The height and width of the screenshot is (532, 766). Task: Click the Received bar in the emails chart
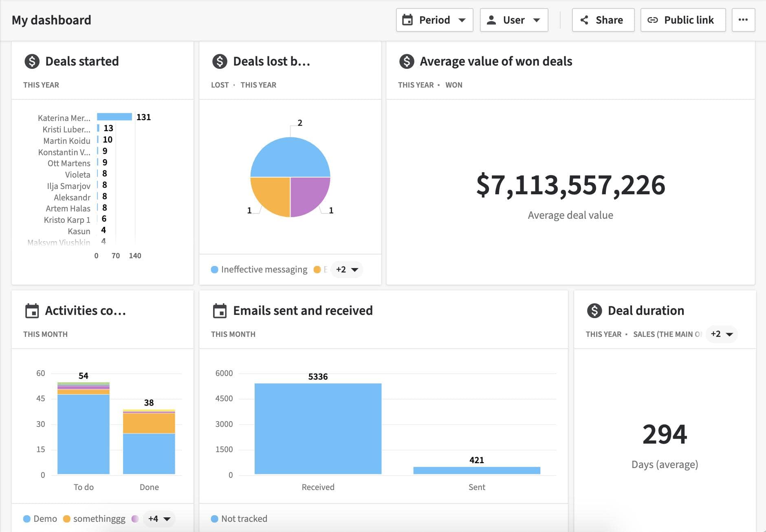pos(317,428)
